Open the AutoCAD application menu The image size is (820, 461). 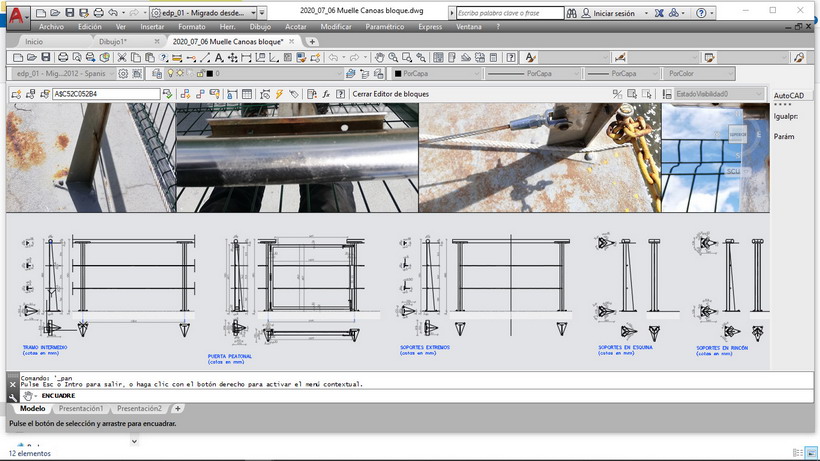(x=16, y=15)
